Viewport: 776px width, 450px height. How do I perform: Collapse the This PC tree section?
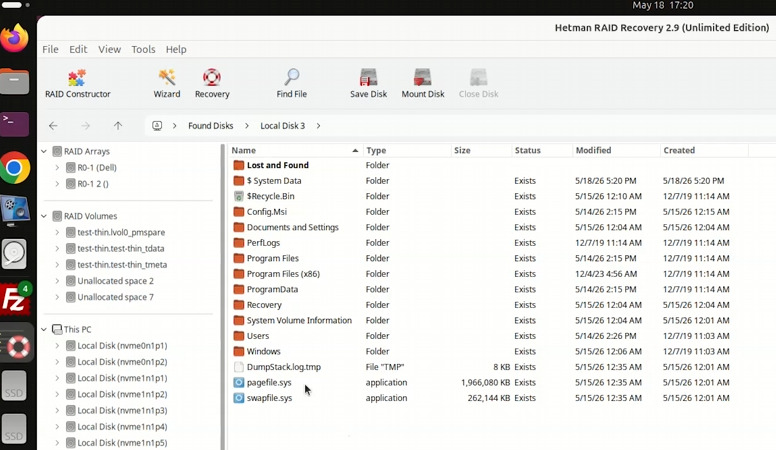(x=44, y=329)
